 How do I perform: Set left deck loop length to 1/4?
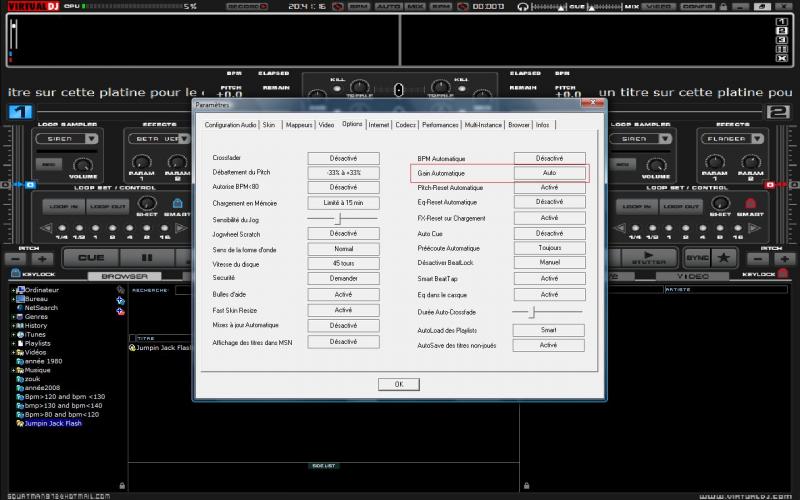(x=62, y=228)
